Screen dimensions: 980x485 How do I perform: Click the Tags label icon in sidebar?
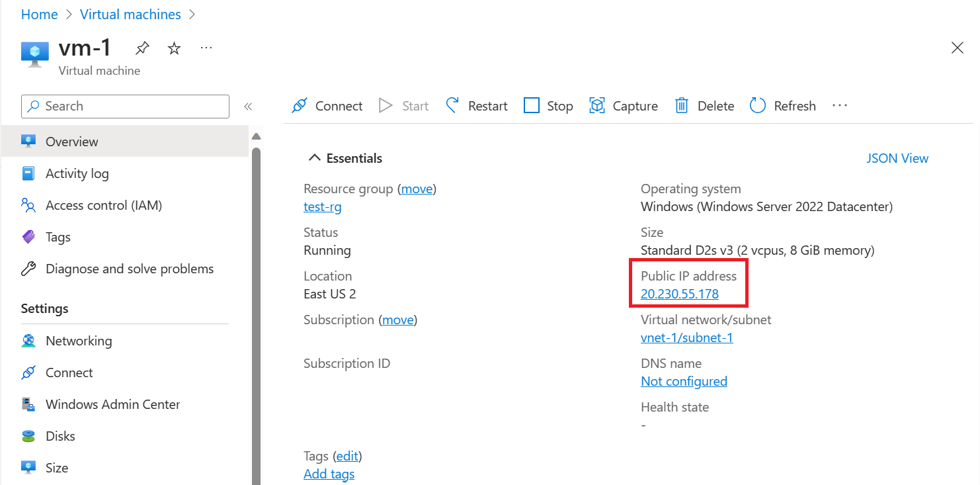pos(28,237)
